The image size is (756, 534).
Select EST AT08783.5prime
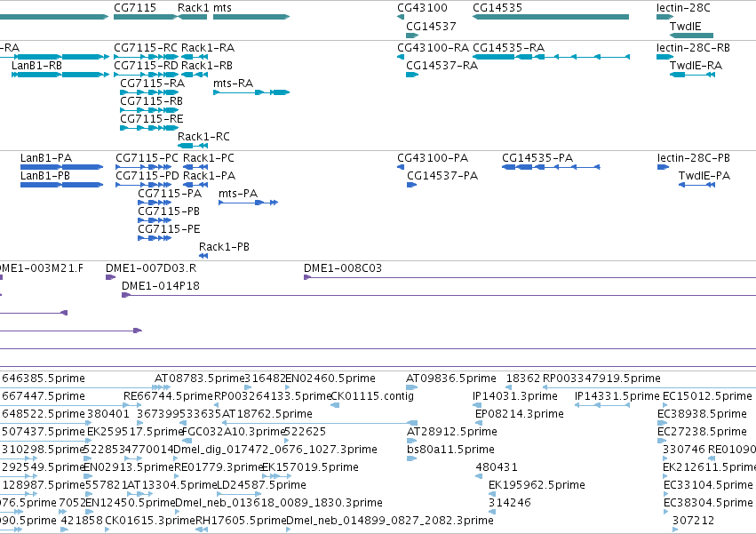199,379
